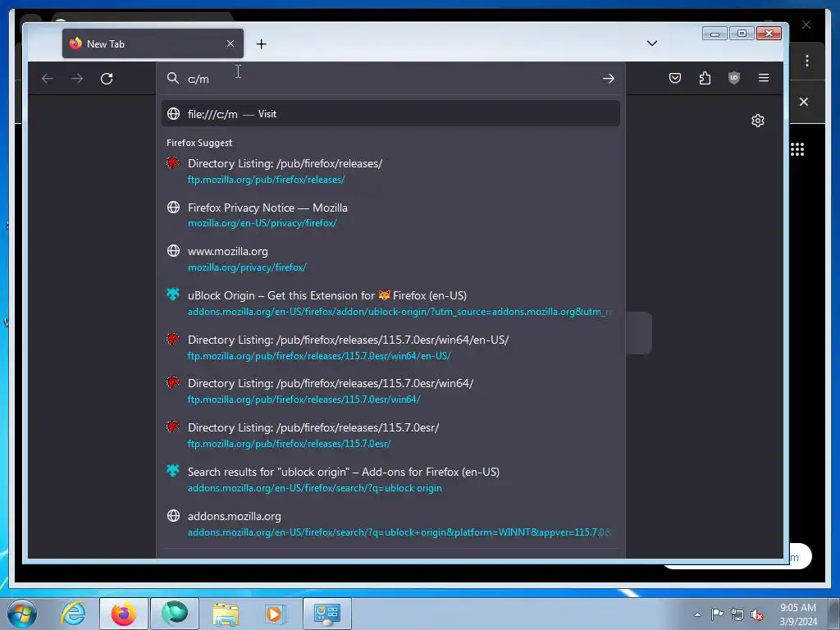This screenshot has width=840, height=630.
Task: Expand the List all tabs chevron
Action: tap(652, 43)
